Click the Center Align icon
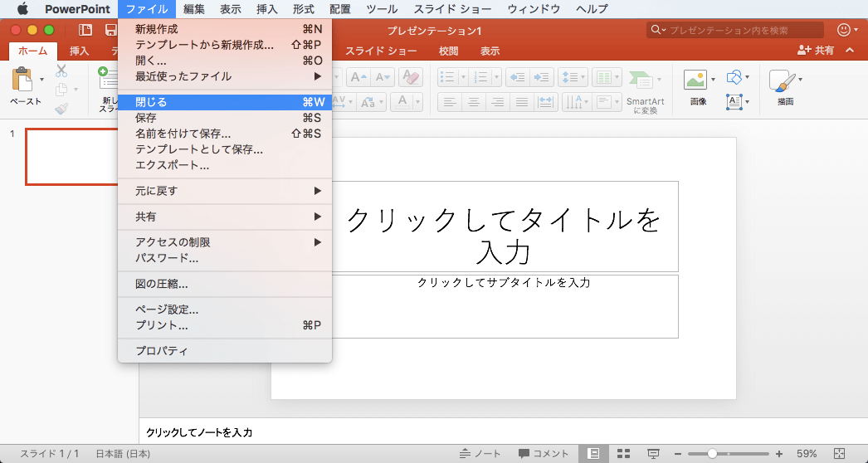This screenshot has width=868, height=463. click(x=474, y=102)
